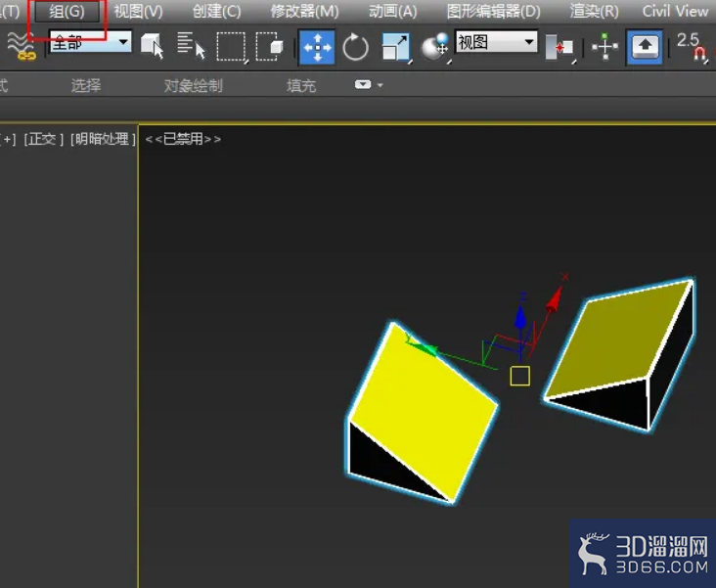Toggle the 2.5D Snaps magnet icon

click(x=692, y=47)
